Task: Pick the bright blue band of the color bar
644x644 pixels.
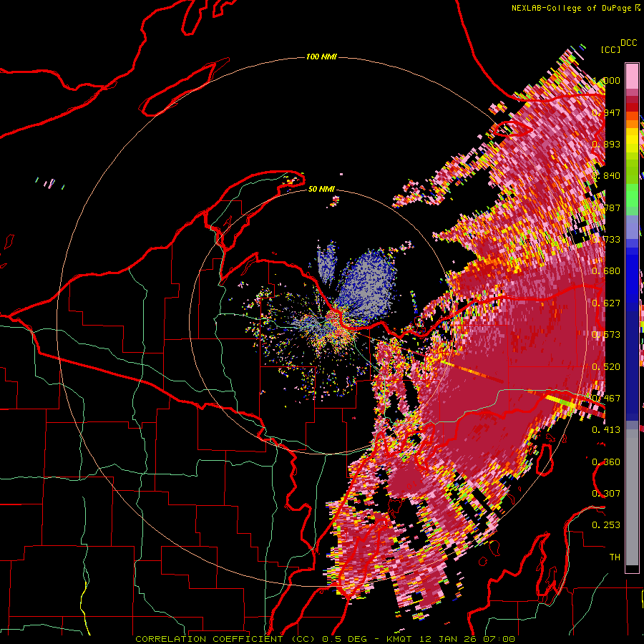Action: pyautogui.click(x=632, y=275)
